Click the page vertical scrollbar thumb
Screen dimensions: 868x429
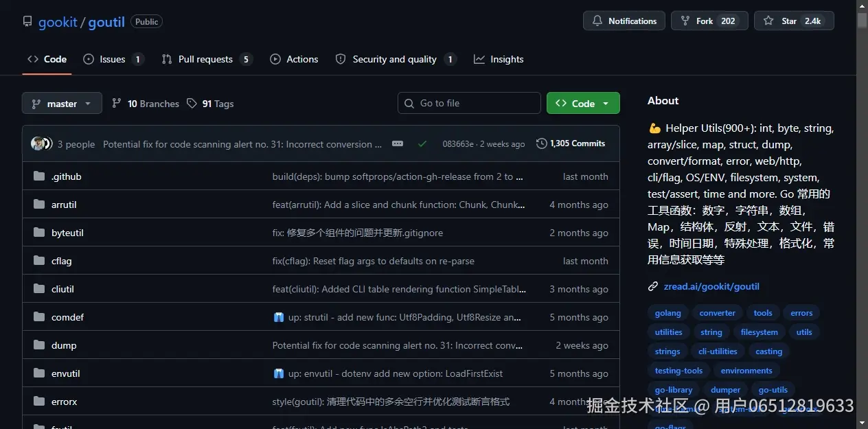coord(862,20)
